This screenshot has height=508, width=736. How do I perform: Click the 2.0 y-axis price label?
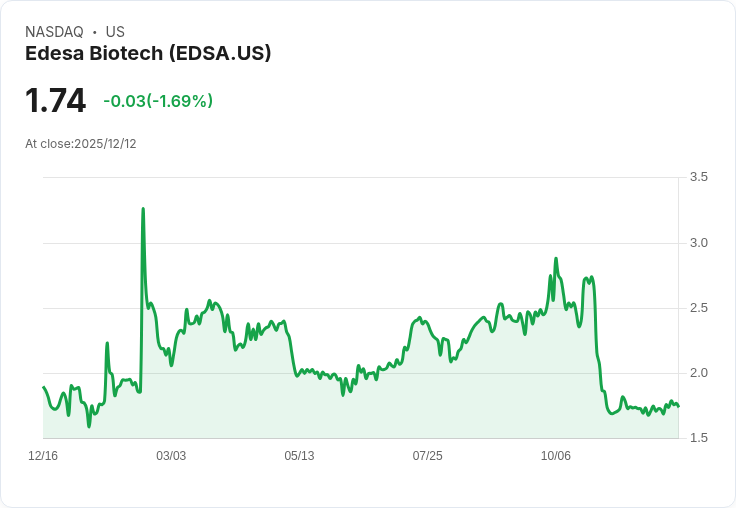coord(699,373)
